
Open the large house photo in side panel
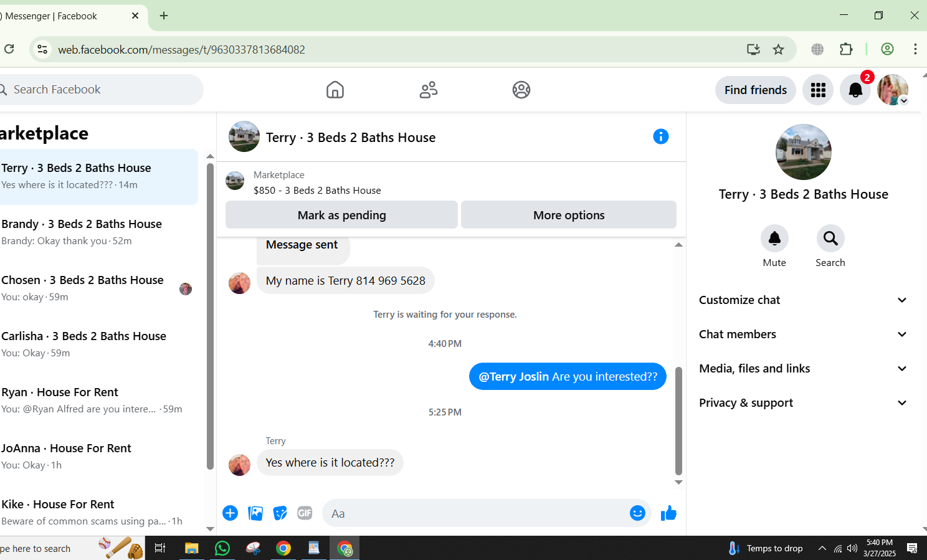point(803,152)
